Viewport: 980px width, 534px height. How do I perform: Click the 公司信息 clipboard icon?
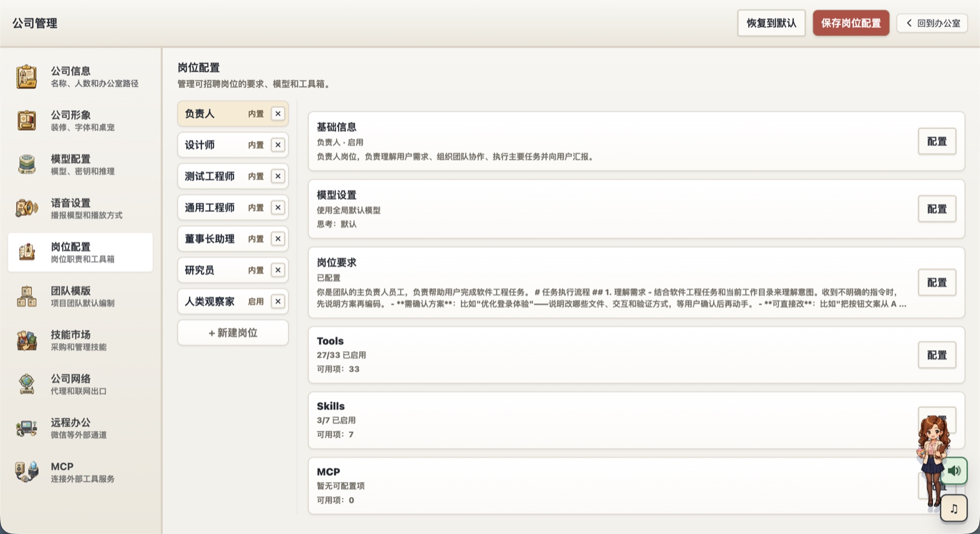tap(26, 77)
